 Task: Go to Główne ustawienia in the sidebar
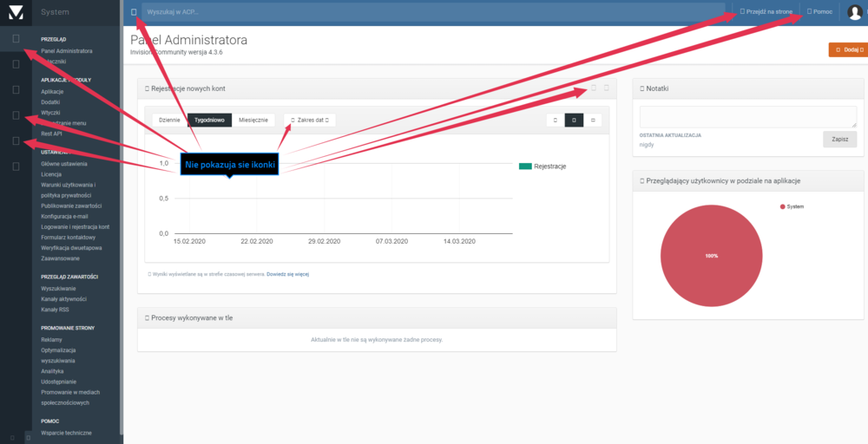63,162
